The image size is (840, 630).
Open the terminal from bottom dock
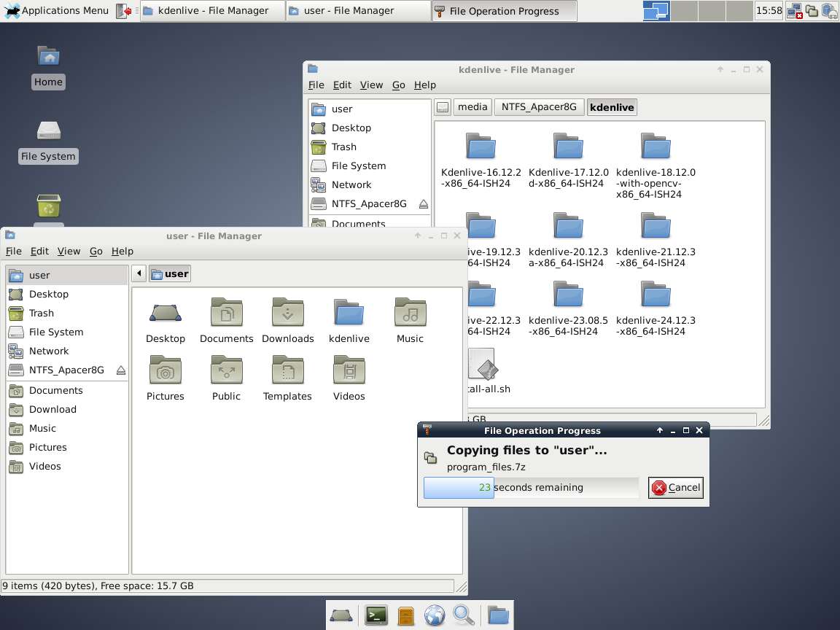point(376,615)
